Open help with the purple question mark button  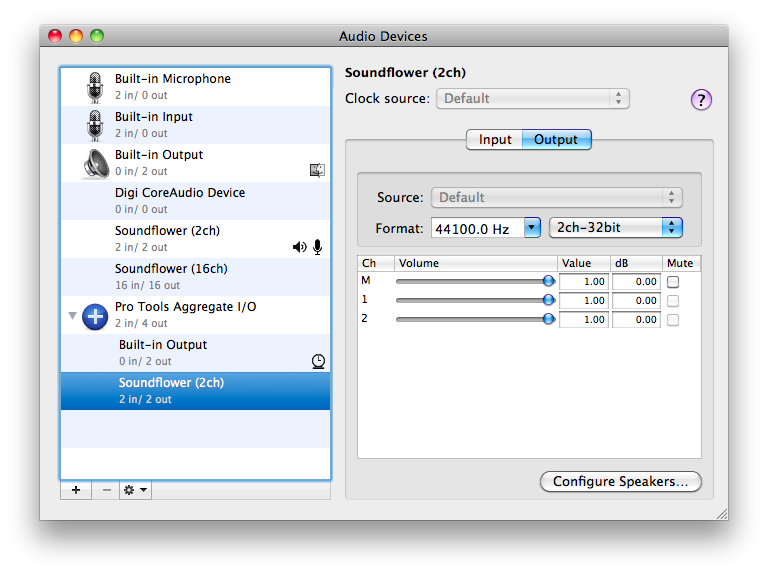click(701, 100)
